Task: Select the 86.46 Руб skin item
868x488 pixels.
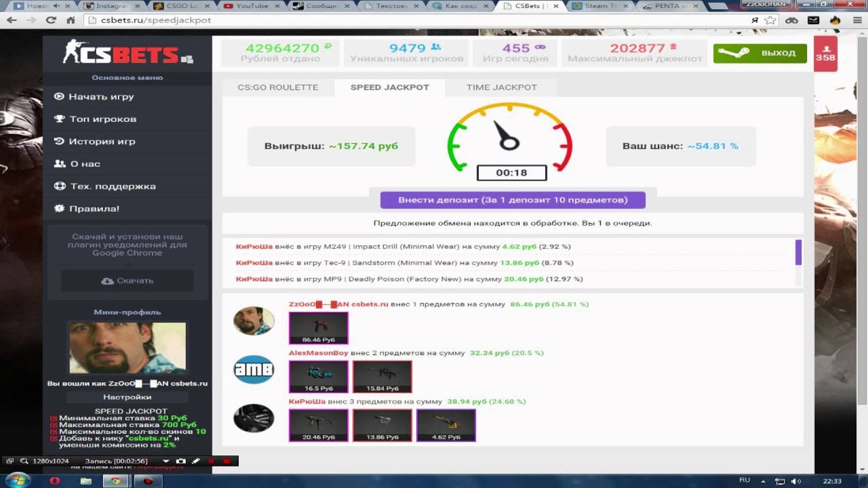Action: click(319, 328)
